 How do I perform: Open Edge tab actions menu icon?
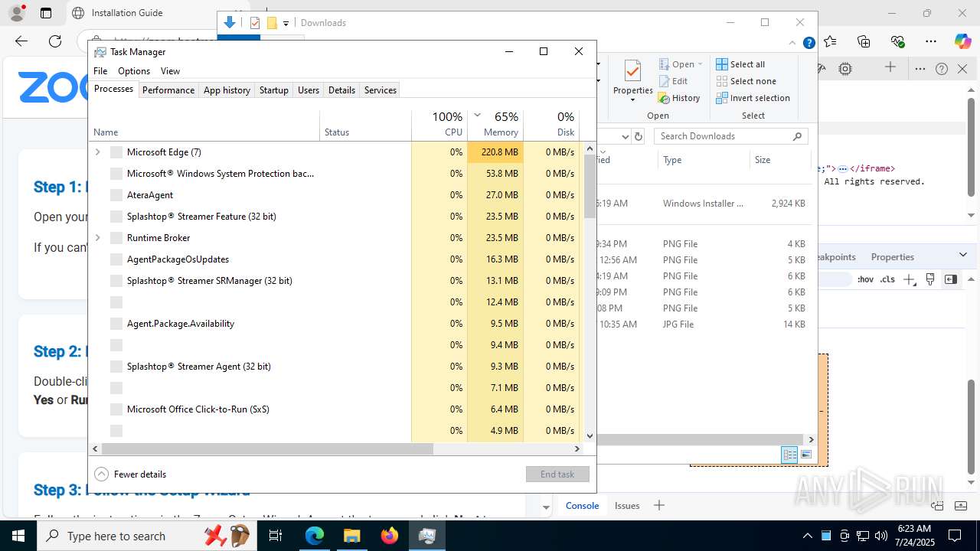46,13
